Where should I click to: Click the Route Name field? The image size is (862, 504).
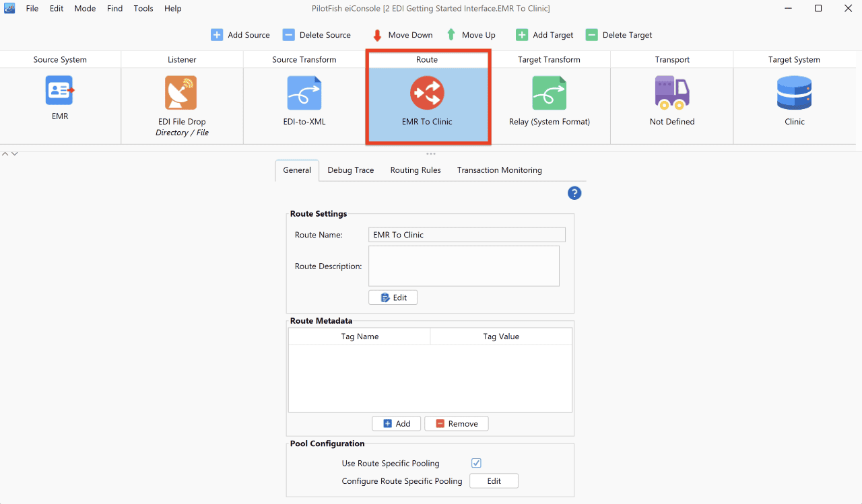pyautogui.click(x=467, y=235)
